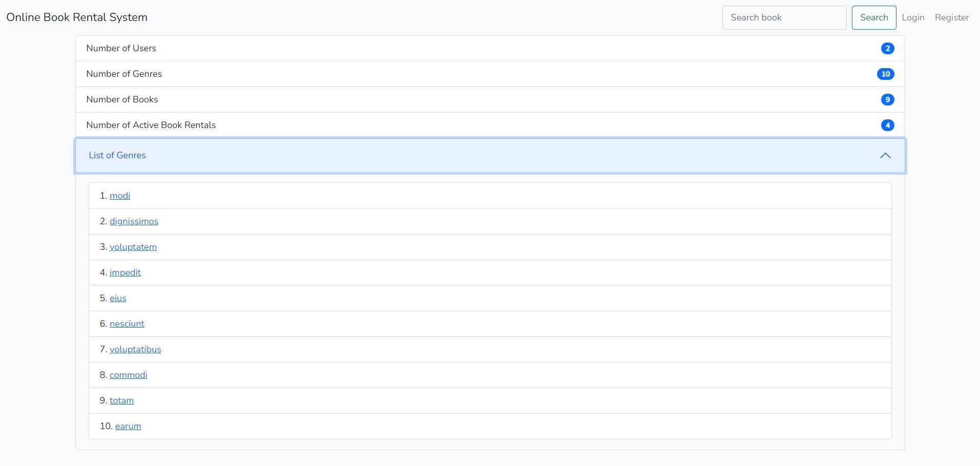
Task: Click the chevron arrow on List of Genres
Action: (885, 155)
